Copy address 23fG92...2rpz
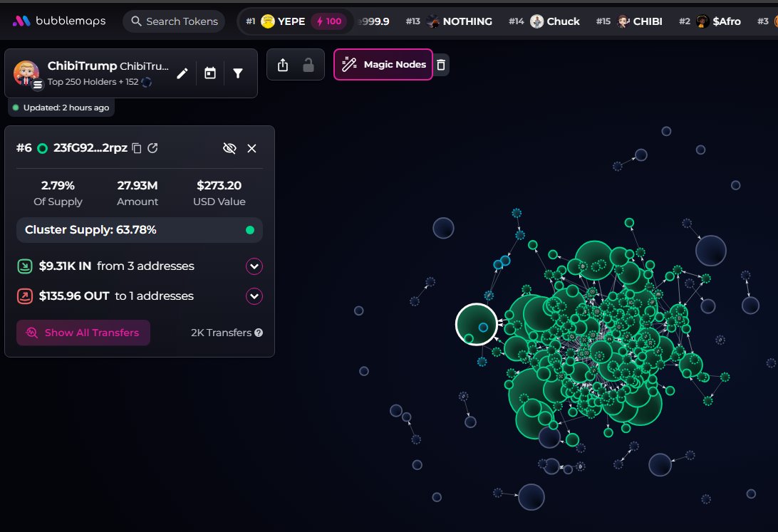This screenshot has height=532, width=778. coord(137,148)
